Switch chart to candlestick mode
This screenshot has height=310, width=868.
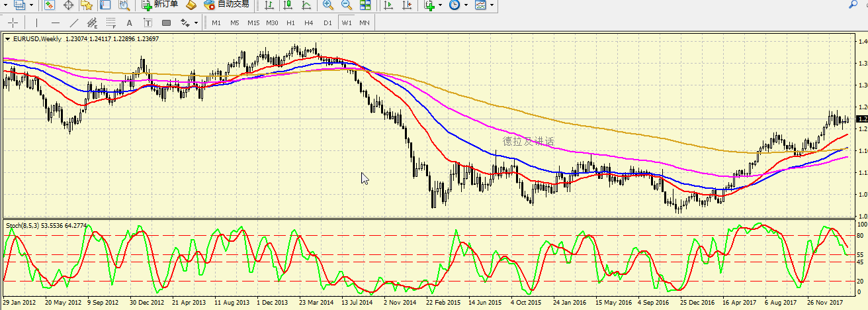pos(288,5)
